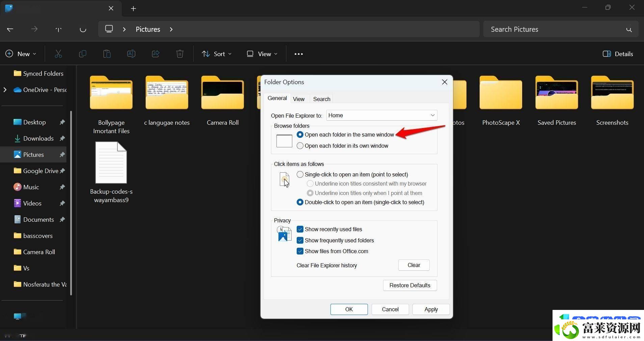Click pin icon beside Videos

[62, 203]
